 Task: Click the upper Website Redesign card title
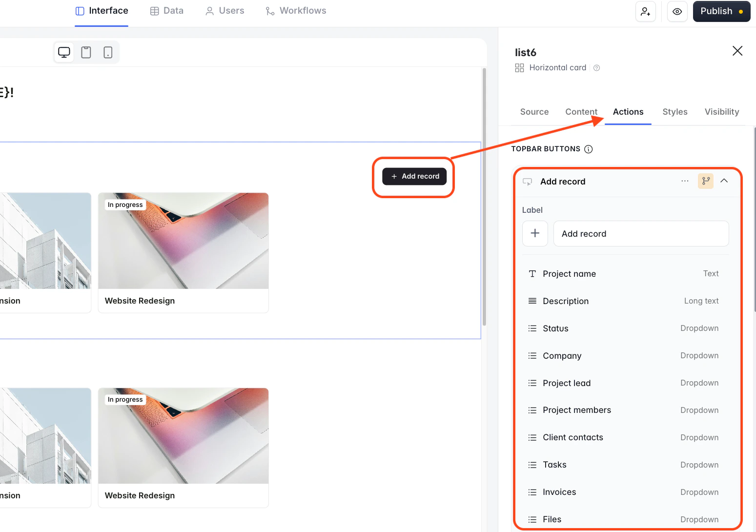(x=140, y=301)
